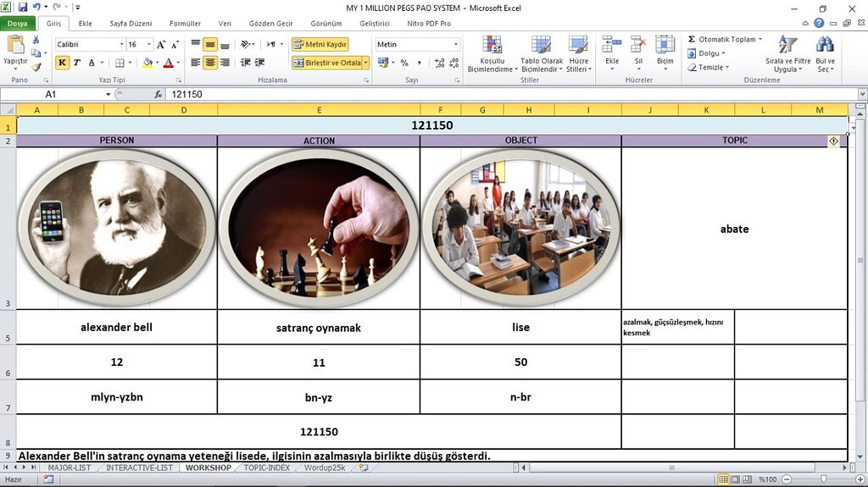Click the percent style icon
868x487 pixels.
[x=404, y=63]
